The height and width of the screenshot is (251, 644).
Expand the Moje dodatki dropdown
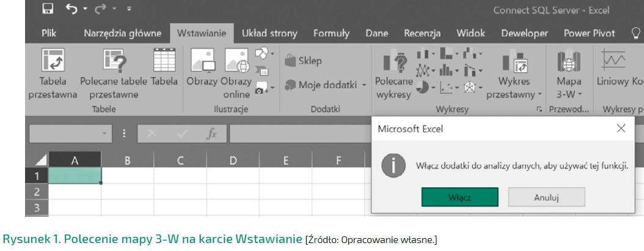pos(364,84)
